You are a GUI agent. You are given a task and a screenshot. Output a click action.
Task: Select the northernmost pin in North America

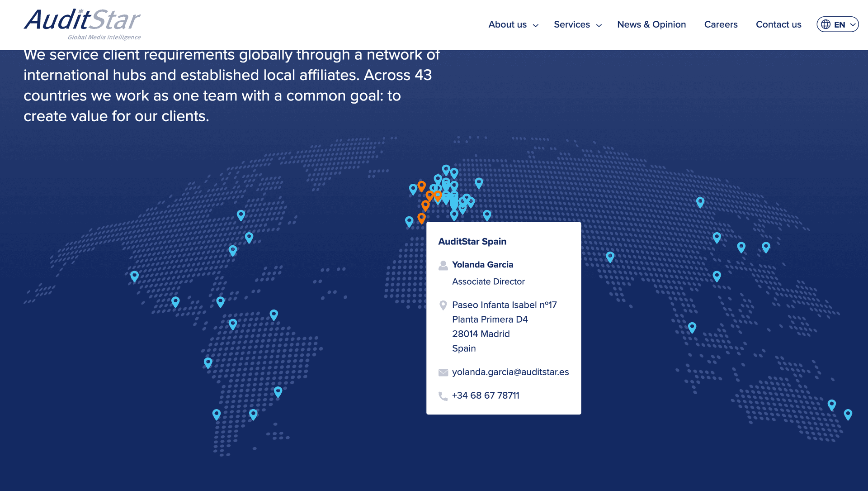pos(241,215)
